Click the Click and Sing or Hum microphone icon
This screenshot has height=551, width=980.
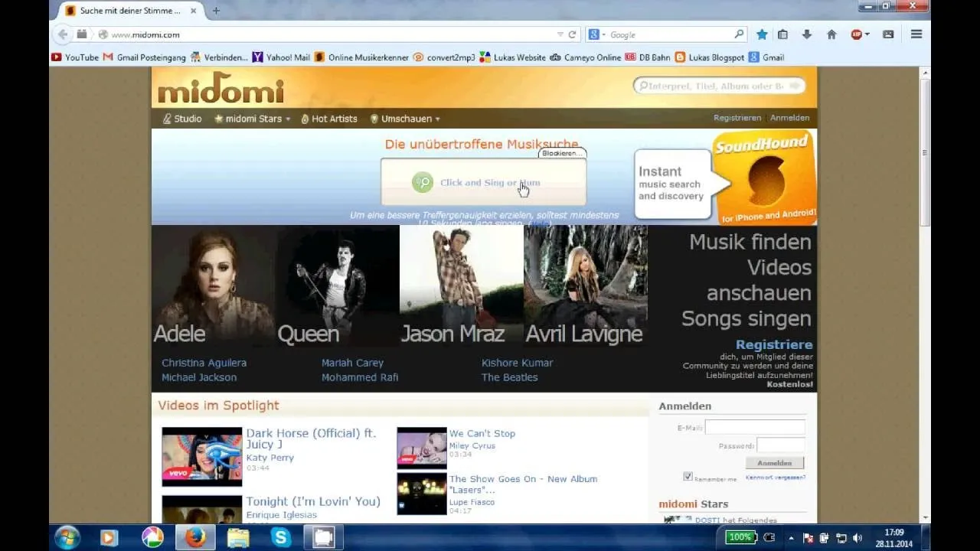pyautogui.click(x=422, y=182)
